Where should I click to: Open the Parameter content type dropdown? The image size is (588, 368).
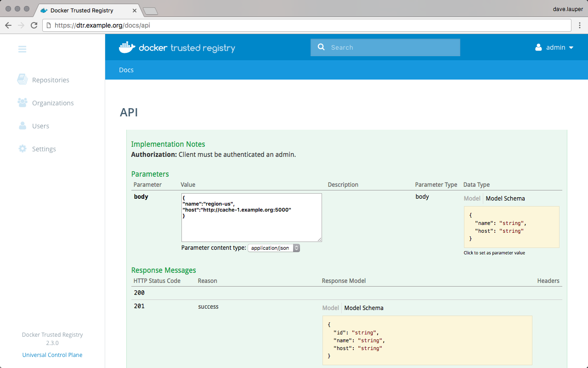click(274, 248)
